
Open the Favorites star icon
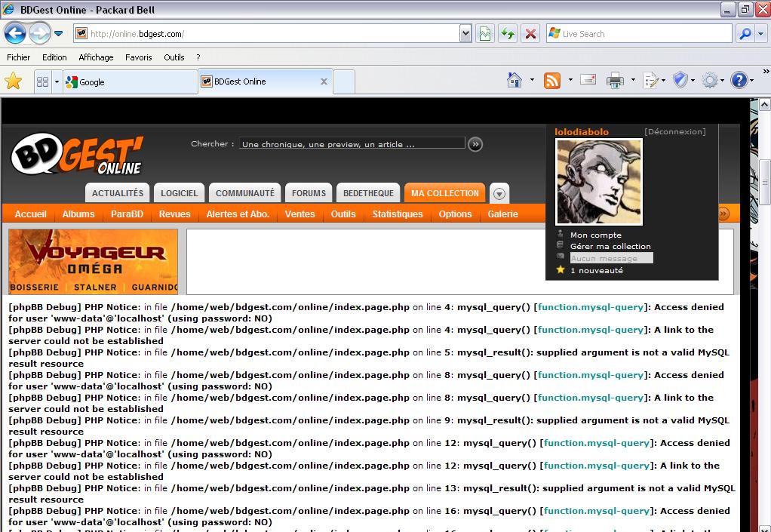coord(13,81)
